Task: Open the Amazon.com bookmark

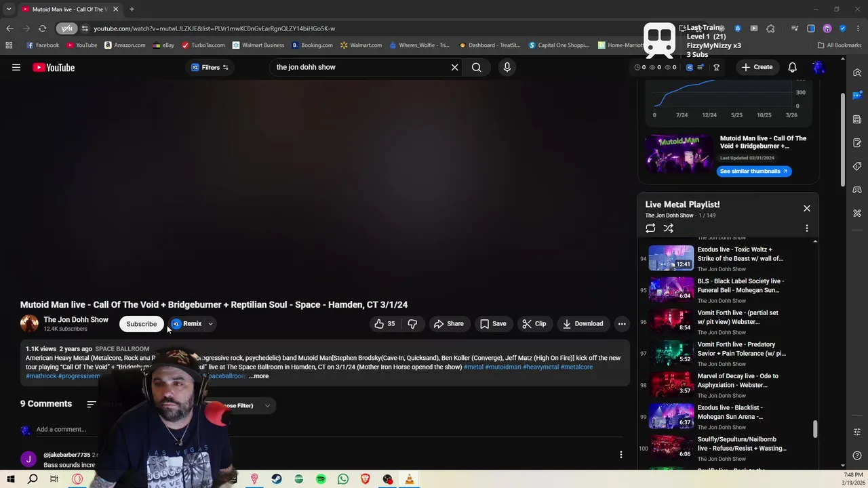Action: tap(125, 45)
